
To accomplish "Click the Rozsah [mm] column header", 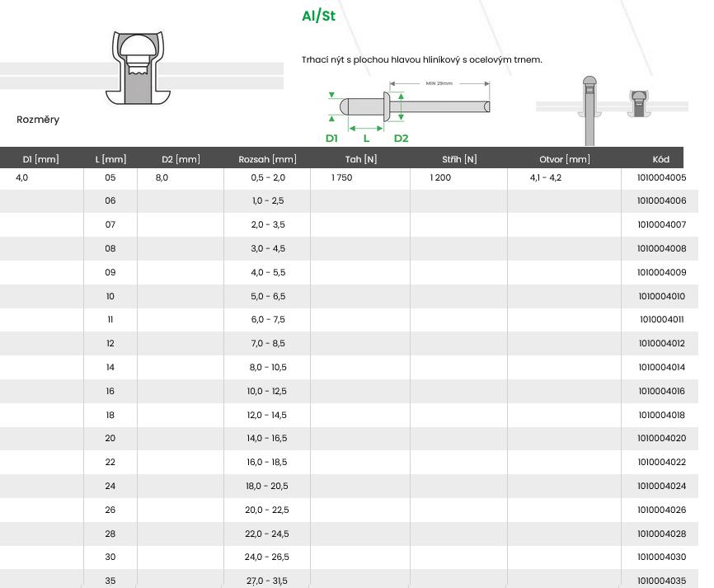I will 267,159.
